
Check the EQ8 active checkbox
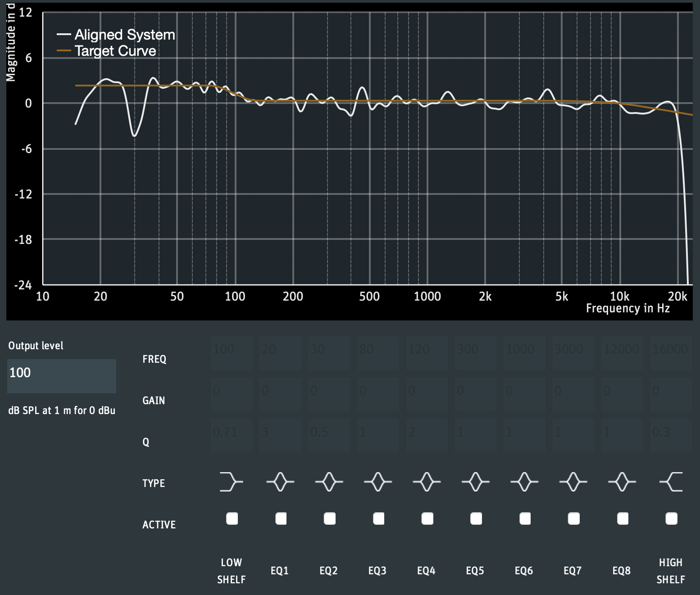(623, 518)
